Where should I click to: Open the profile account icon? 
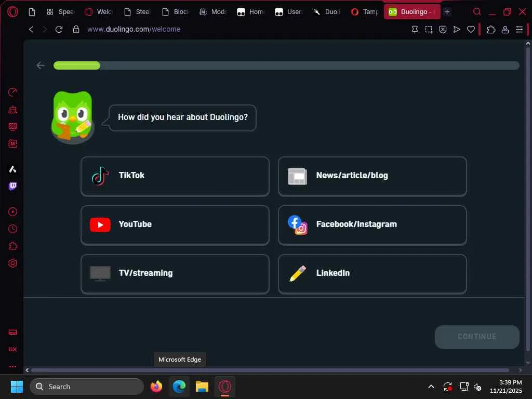[505, 30]
